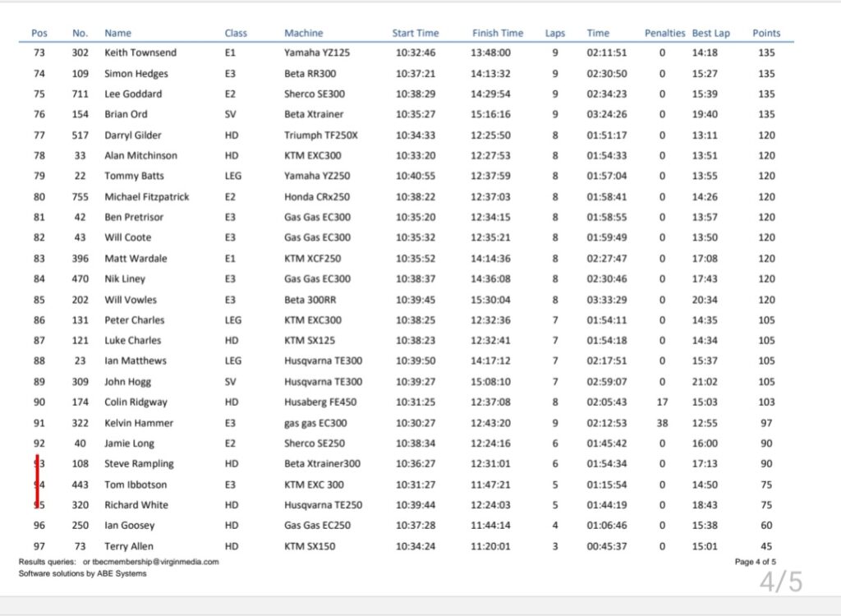Viewport: 841px width, 616px height.
Task: Select the Class column header
Action: (236, 33)
